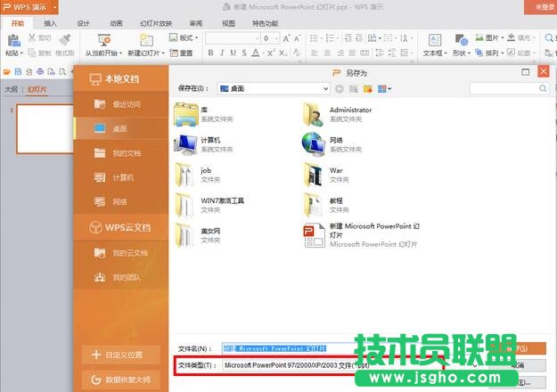Viewport: 557px width, 392px height.
Task: Select slide 1 thumbnail
Action: [45, 128]
